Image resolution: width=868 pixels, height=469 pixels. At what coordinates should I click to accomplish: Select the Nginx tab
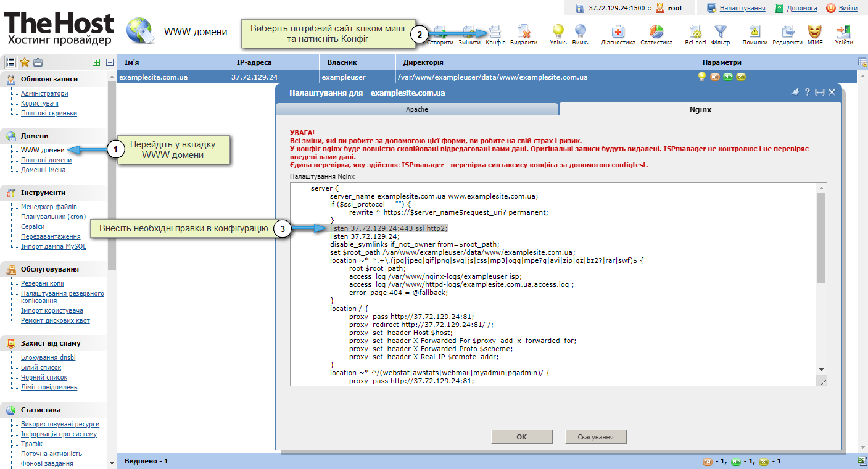point(700,109)
